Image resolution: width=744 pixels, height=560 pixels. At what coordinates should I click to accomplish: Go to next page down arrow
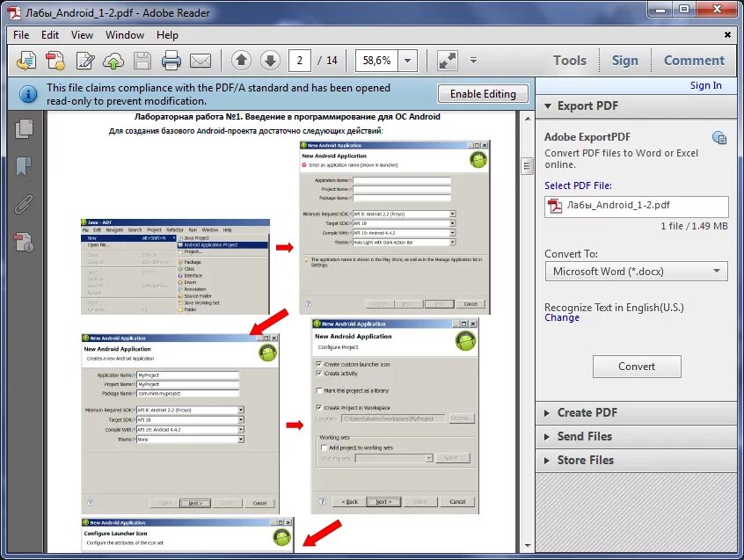coord(270,61)
